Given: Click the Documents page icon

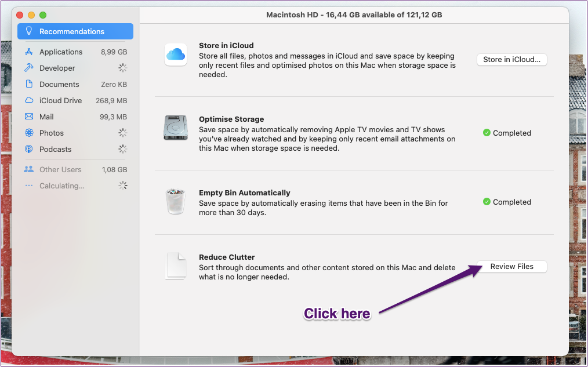Looking at the screenshot, I should [x=29, y=84].
